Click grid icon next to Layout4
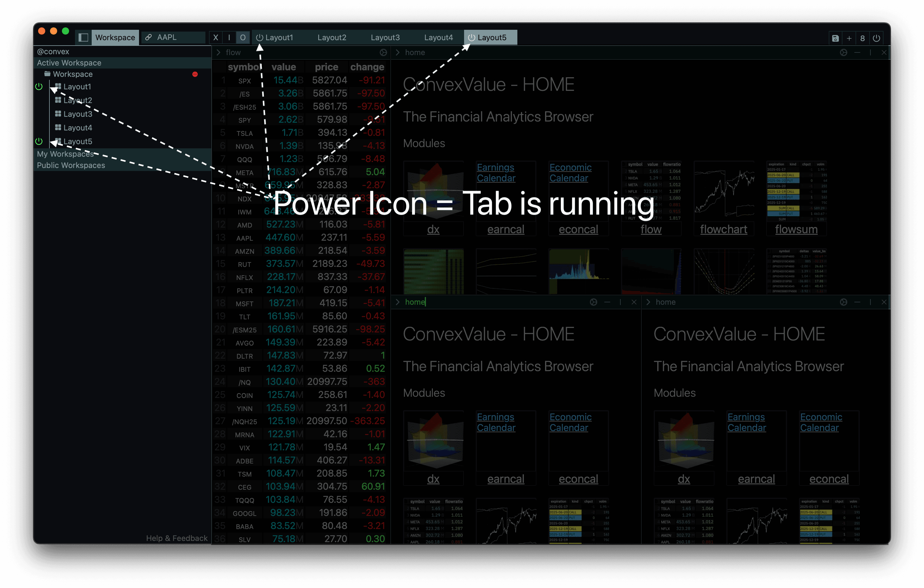Viewport: 924px width, 588px height. point(58,127)
